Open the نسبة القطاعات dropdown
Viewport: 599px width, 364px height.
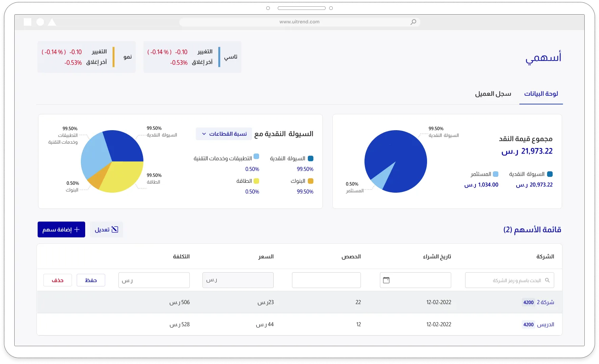(224, 134)
